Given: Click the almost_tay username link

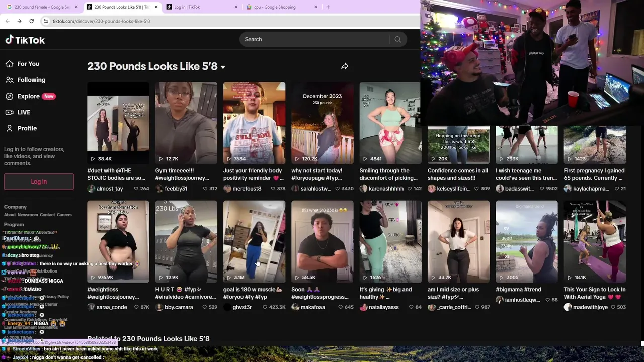Looking at the screenshot, I should click(110, 189).
